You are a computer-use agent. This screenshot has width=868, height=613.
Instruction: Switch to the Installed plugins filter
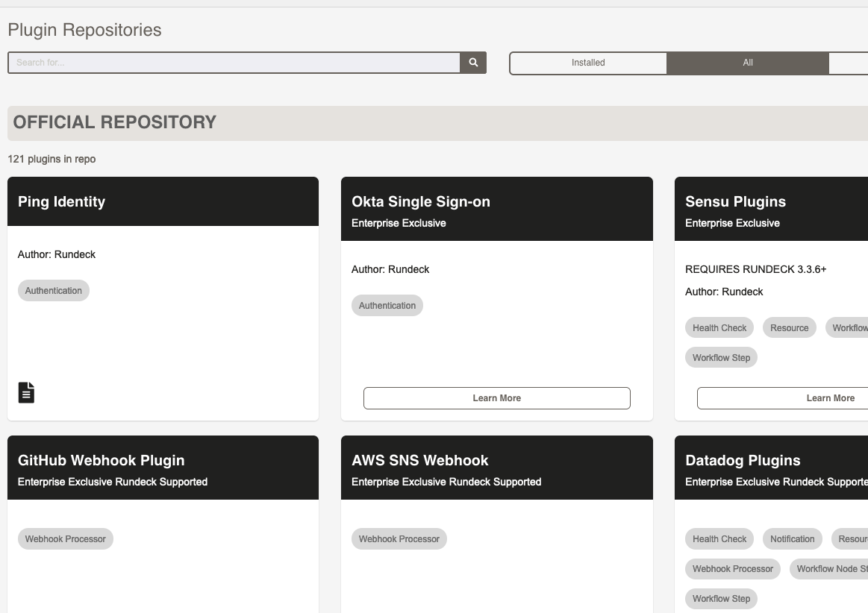[588, 63]
